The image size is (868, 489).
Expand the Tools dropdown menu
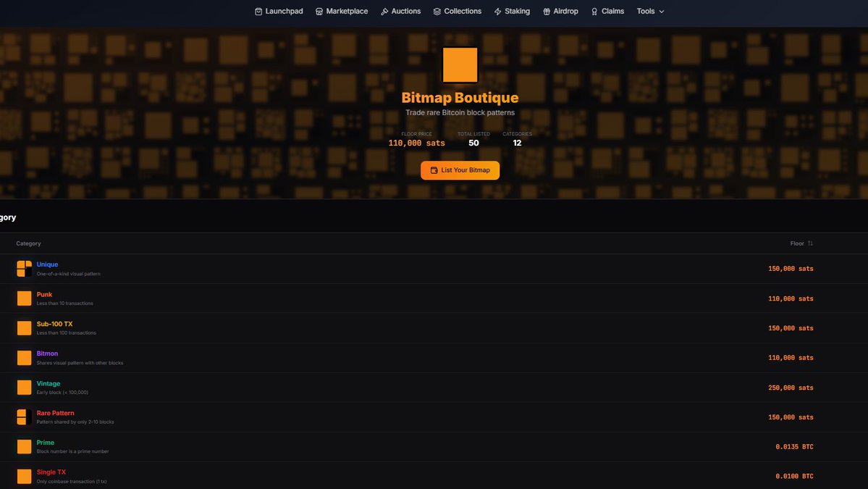pos(650,11)
